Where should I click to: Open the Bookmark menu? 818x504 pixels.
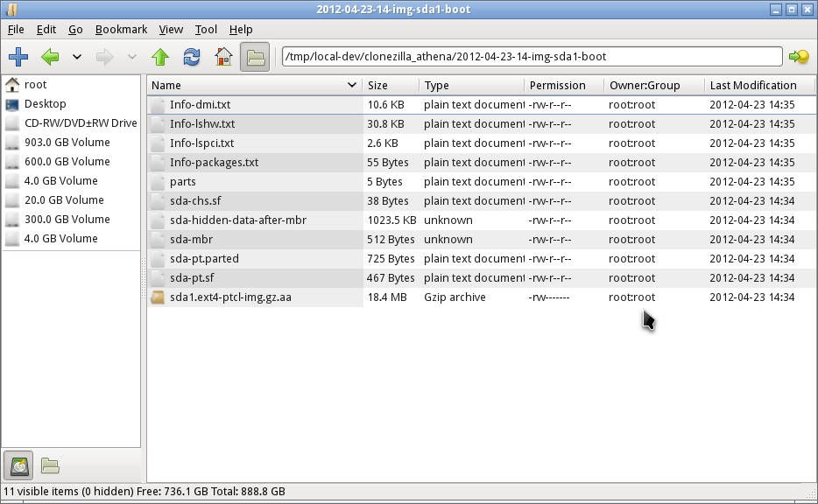click(x=122, y=29)
